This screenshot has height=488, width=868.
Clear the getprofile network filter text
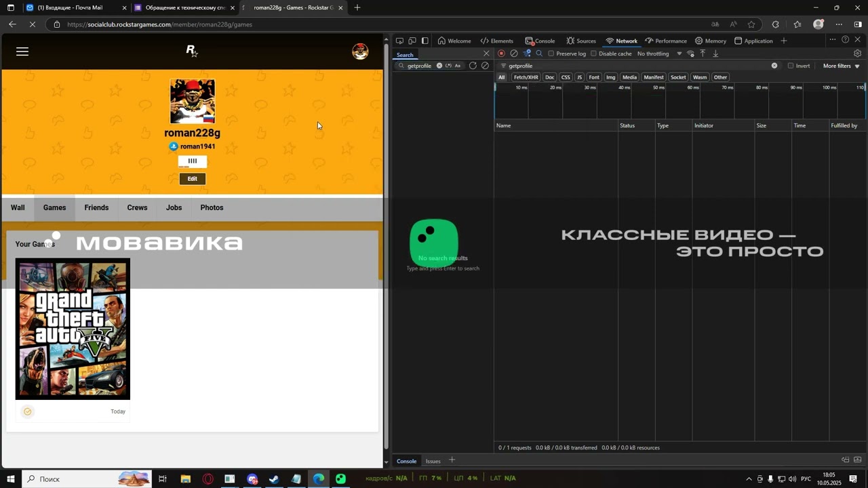(774, 66)
